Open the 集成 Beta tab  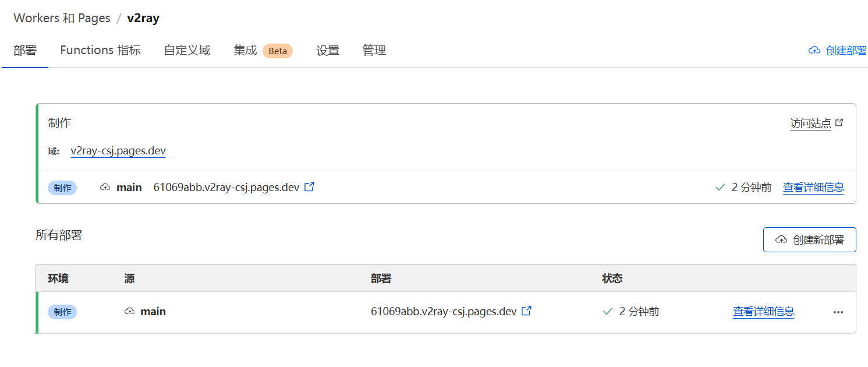[263, 51]
